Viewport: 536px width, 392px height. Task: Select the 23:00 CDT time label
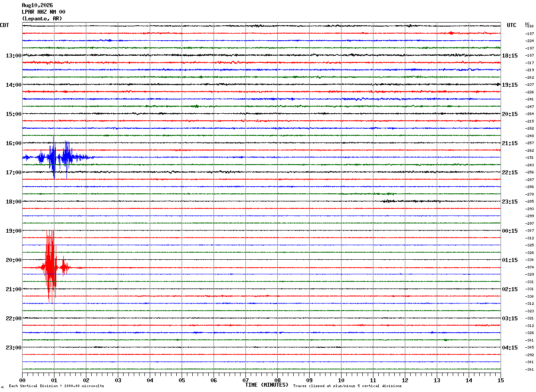click(x=13, y=348)
